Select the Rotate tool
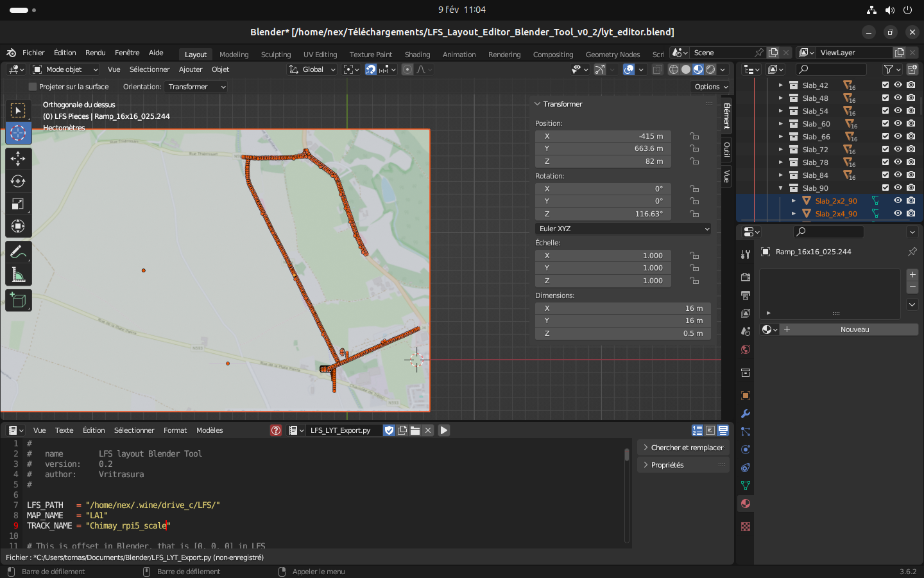The width and height of the screenshot is (924, 578). coord(18,181)
